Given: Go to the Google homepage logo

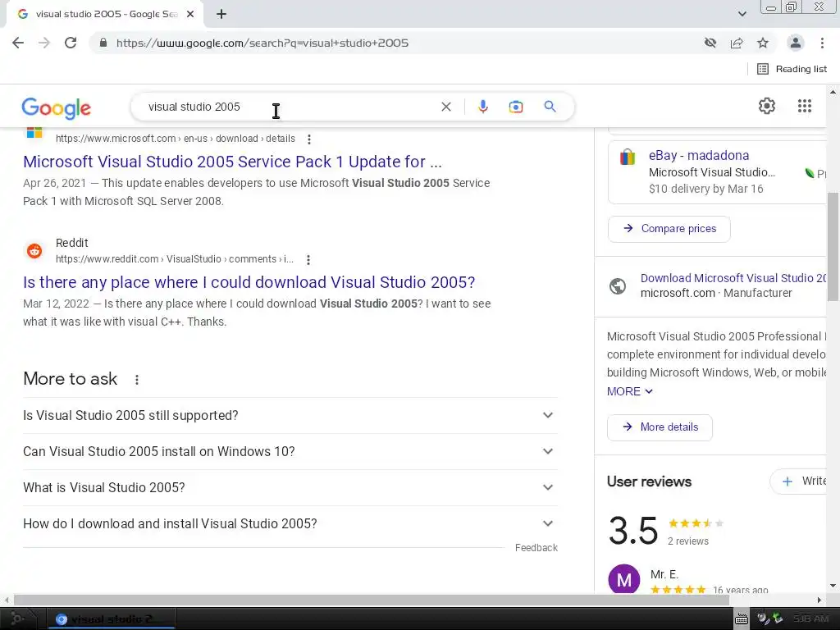Looking at the screenshot, I should (57, 107).
